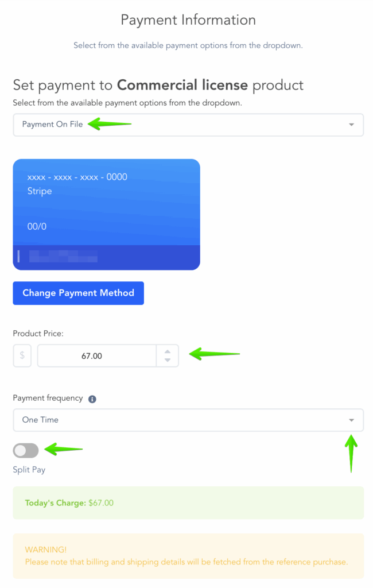
Task: Click the caret arrow in Payment frequency box
Action: pyautogui.click(x=351, y=420)
